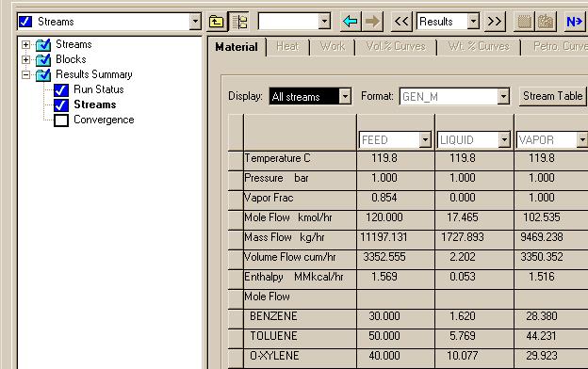Click the Vapor Frac row label
The image size is (588, 369).
(269, 198)
